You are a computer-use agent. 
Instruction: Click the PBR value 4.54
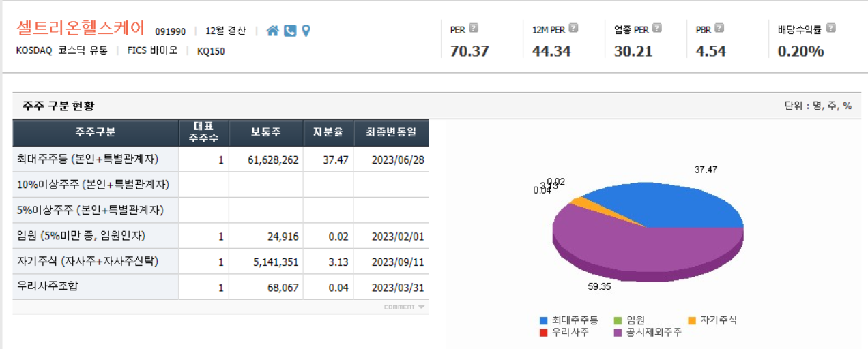coord(711,51)
